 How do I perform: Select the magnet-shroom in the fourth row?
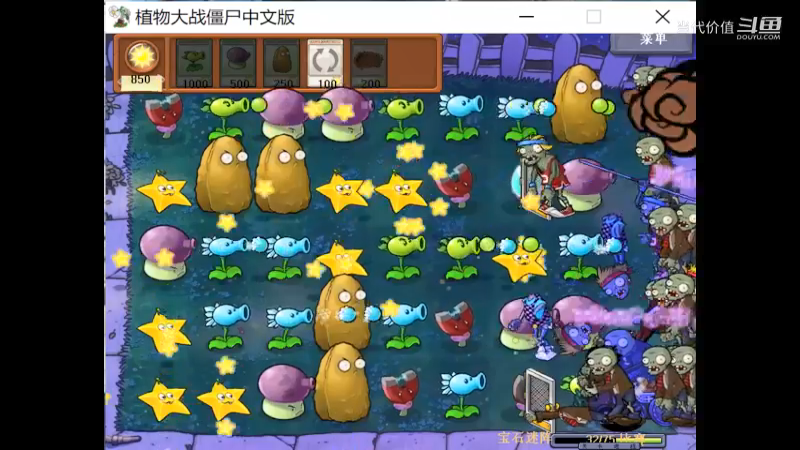[x=455, y=322]
